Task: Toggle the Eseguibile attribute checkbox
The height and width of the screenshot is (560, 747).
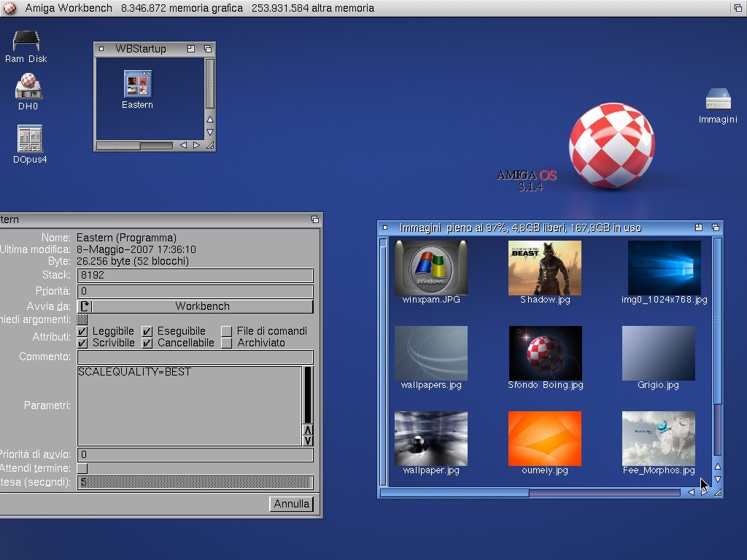Action: coord(147,331)
